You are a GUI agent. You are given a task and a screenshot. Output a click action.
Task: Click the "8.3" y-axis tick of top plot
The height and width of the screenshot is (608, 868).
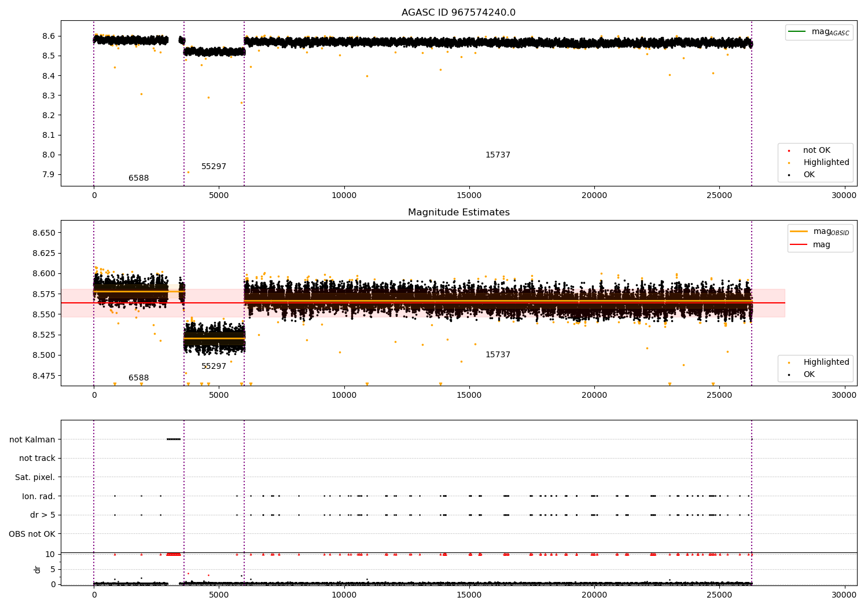(x=49, y=96)
